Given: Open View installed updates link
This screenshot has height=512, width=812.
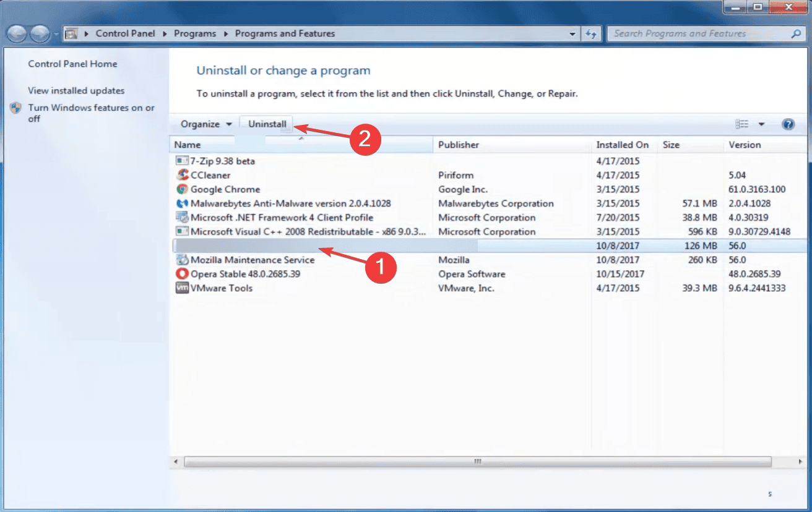Looking at the screenshot, I should coord(76,90).
